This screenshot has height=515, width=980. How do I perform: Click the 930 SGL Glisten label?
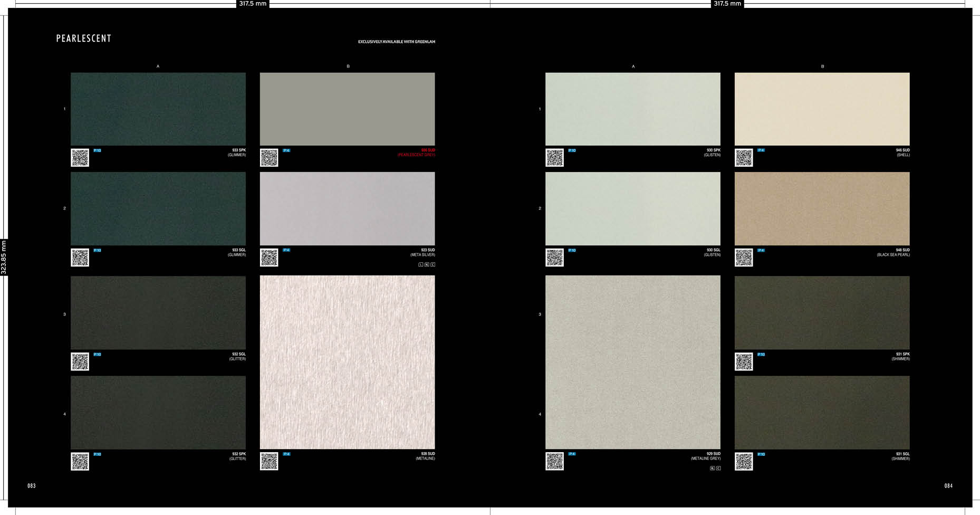tap(712, 252)
